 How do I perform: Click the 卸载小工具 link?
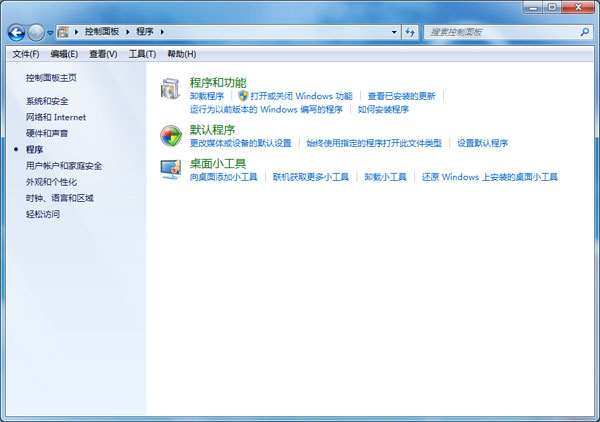385,177
